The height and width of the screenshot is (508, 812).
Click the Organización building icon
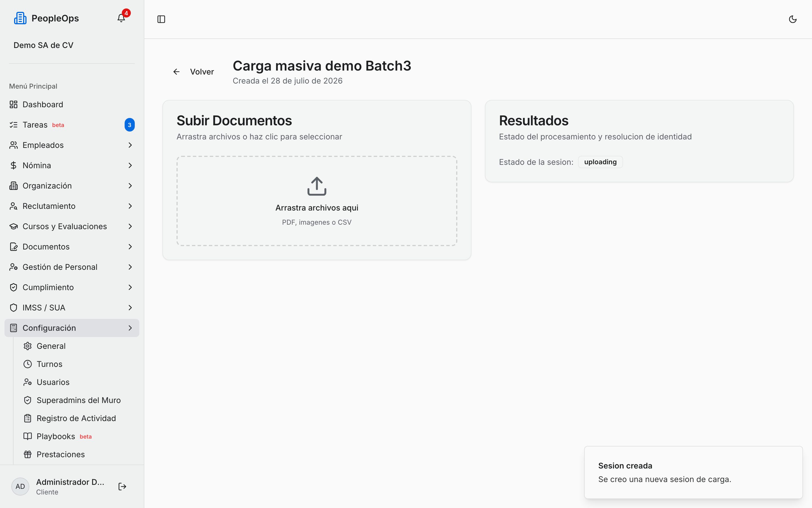tap(14, 186)
